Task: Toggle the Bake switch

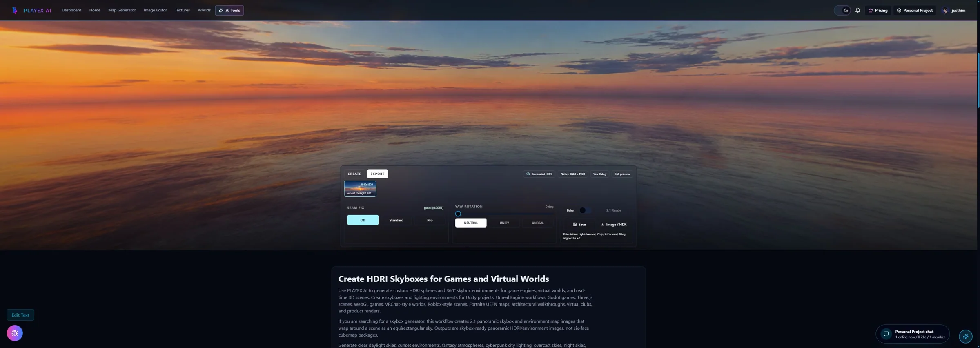Action: 585,210
